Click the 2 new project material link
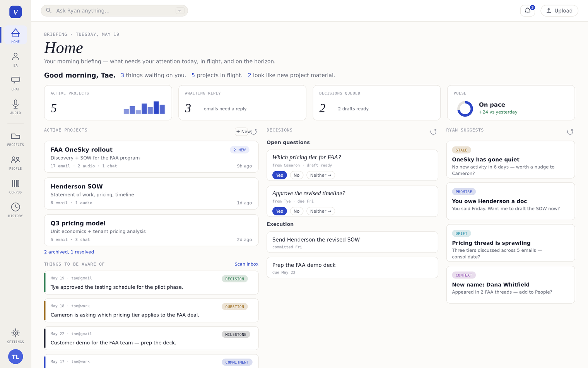The image size is (588, 368). click(291, 75)
